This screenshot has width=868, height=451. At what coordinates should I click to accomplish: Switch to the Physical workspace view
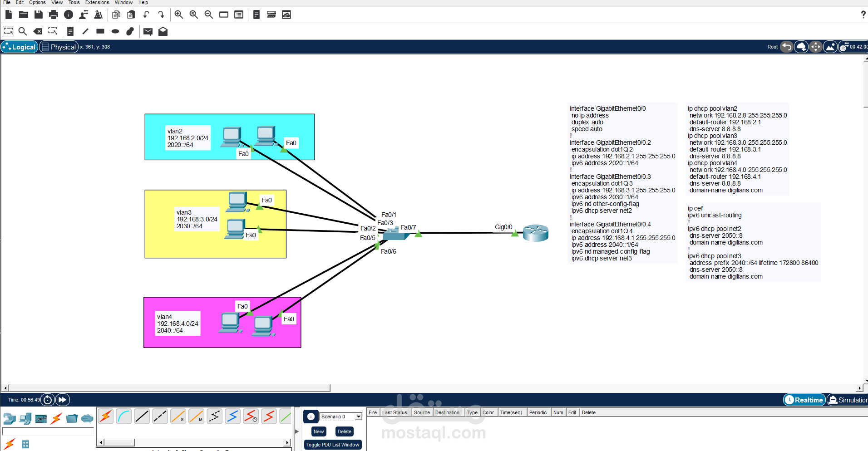click(x=59, y=47)
